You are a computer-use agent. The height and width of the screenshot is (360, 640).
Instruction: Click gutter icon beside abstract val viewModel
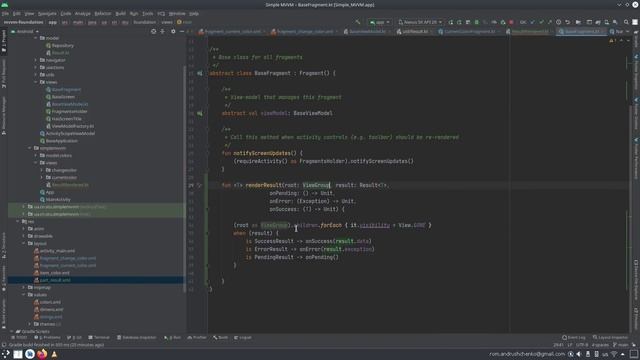[200, 113]
